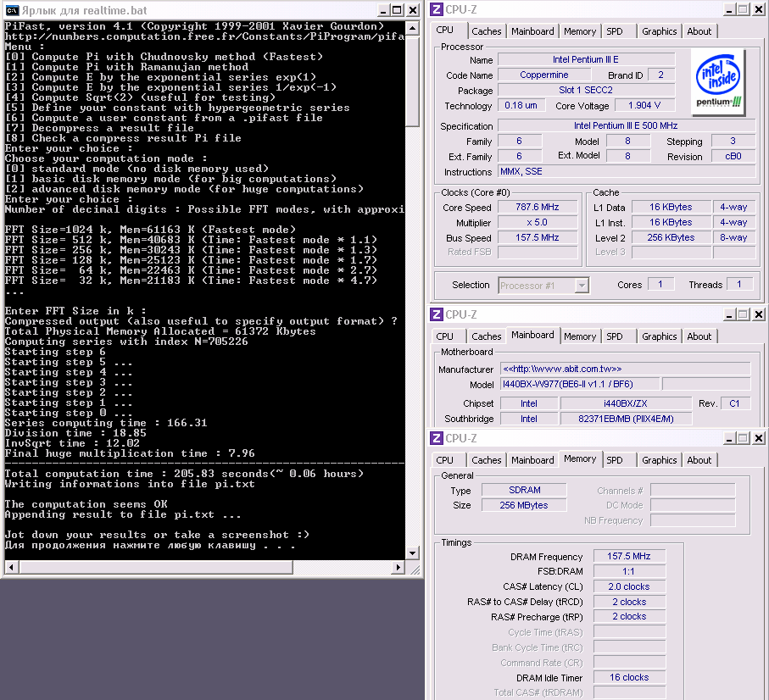Open Memory tab in middle CPU-Z window
This screenshot has width=769, height=700.
[580, 336]
